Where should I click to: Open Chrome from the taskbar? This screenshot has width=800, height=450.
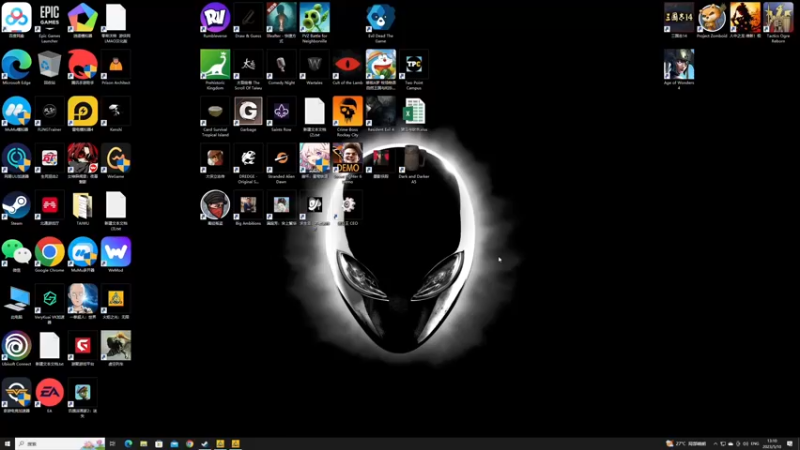click(189, 444)
